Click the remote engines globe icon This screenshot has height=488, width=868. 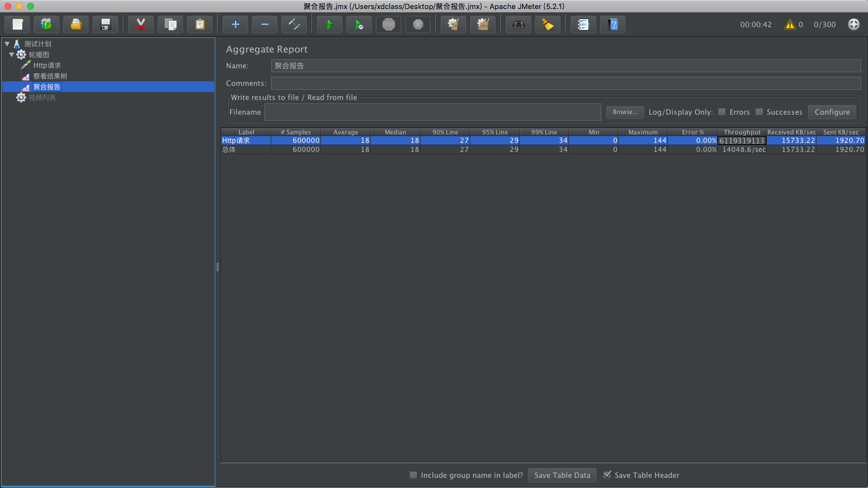pos(854,24)
